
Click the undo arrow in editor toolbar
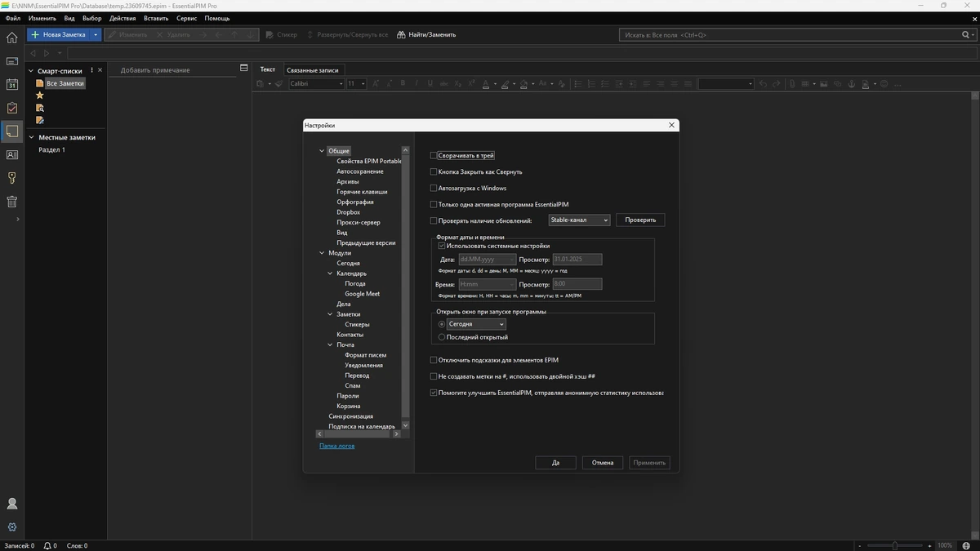(763, 83)
